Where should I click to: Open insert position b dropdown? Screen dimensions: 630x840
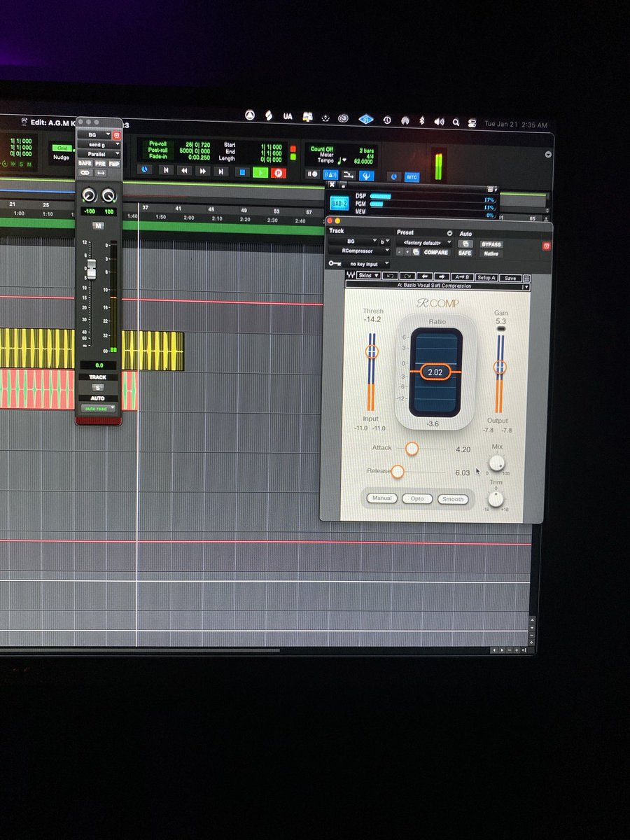(x=384, y=241)
